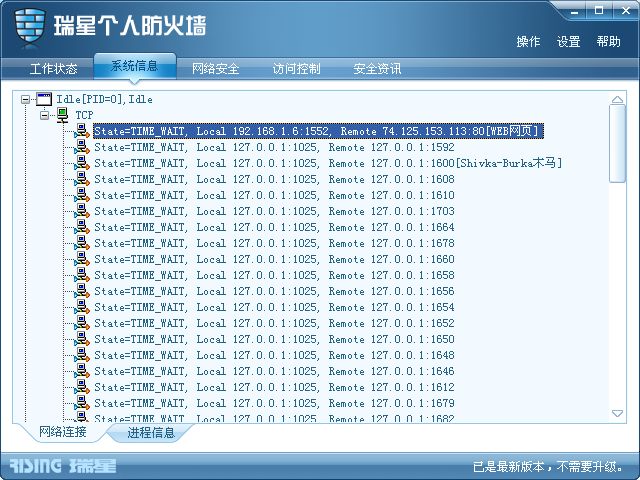Click connection icon for Remote 127.0.0.1:1652
Screen dimensions: 640x480
pyautogui.click(x=82, y=323)
